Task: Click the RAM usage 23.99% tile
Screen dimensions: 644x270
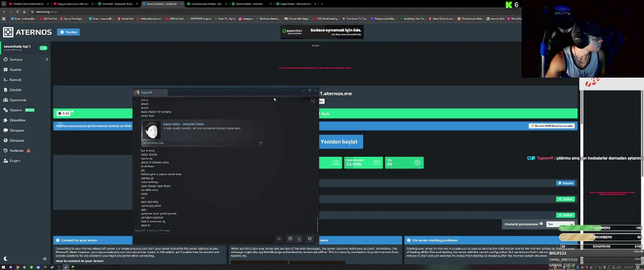Action: 363,163
